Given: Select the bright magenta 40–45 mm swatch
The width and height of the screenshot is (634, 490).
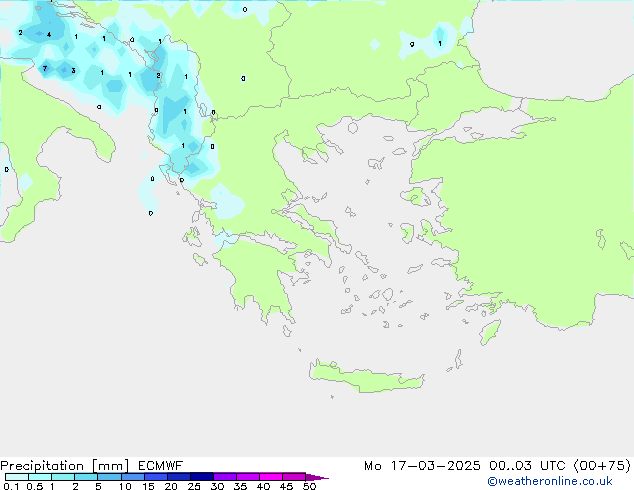Looking at the screenshot, I should 271,477.
